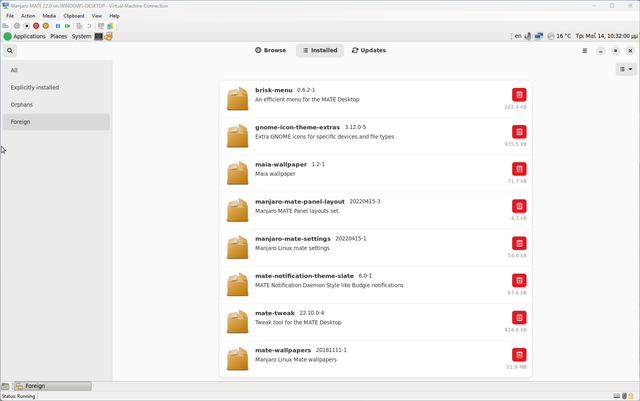Viewport: 640px width, 401px height.
Task: Open the Help menu
Action: tap(114, 16)
